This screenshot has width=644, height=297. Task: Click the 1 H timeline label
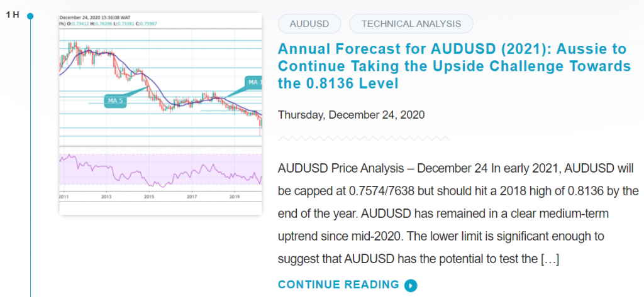(x=13, y=14)
